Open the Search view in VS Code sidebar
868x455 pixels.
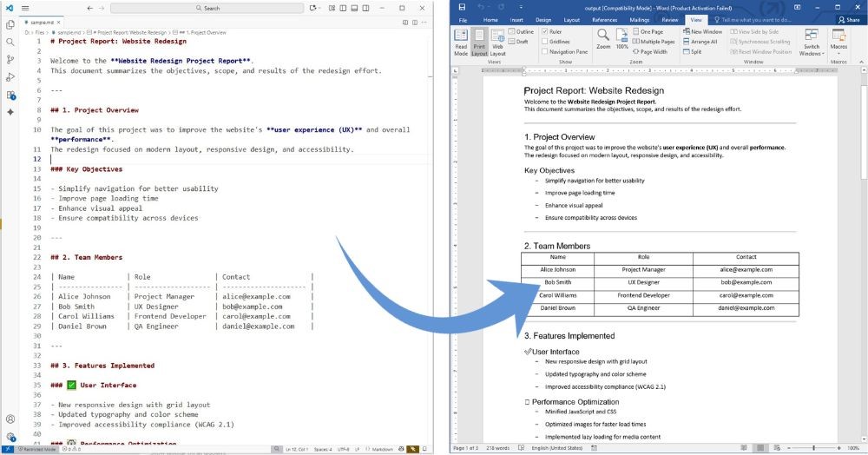click(10, 42)
